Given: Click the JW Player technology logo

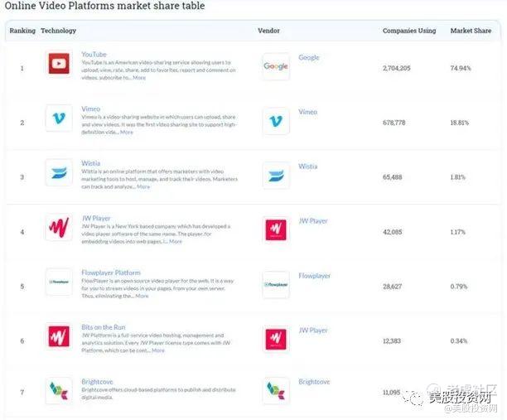Looking at the screenshot, I should click(x=59, y=228).
